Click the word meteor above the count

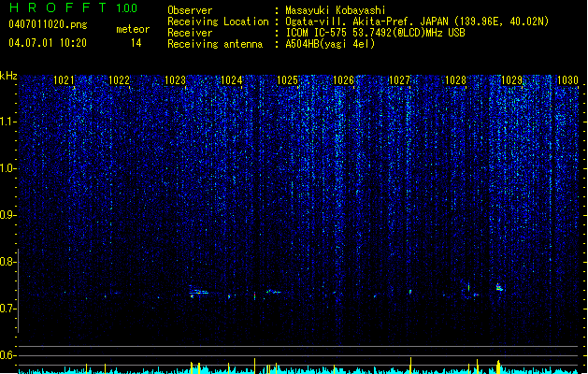coord(133,29)
